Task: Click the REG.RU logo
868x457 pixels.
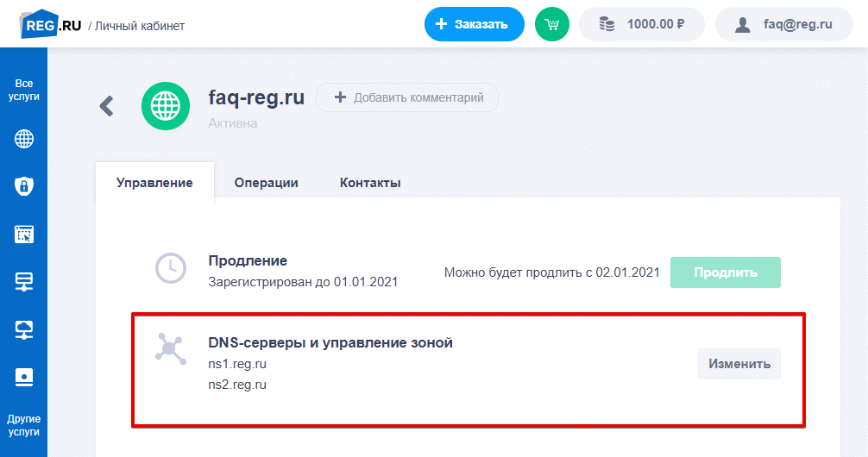Action: [x=51, y=25]
